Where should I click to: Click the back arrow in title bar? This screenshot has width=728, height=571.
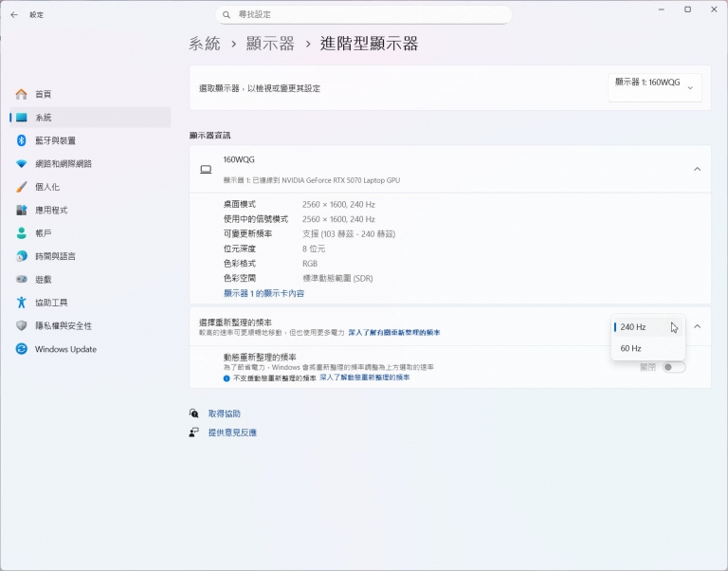click(14, 14)
